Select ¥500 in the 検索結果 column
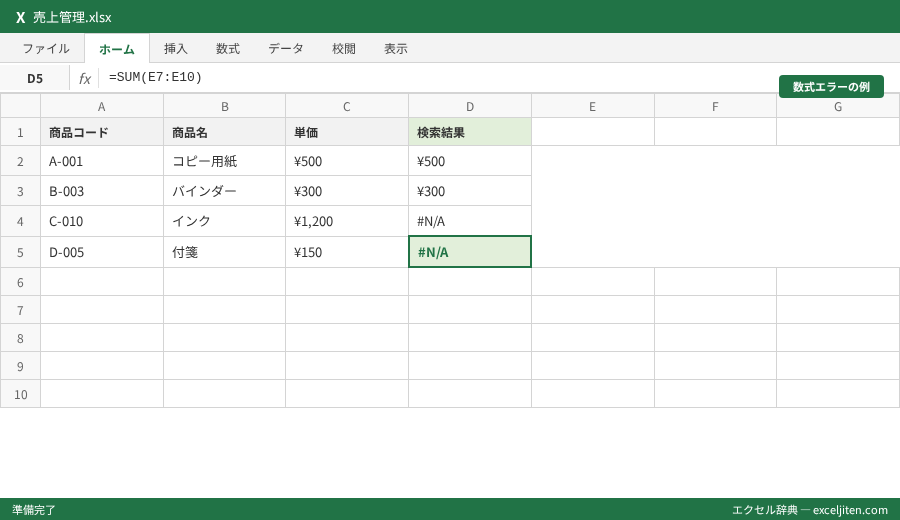 point(470,161)
